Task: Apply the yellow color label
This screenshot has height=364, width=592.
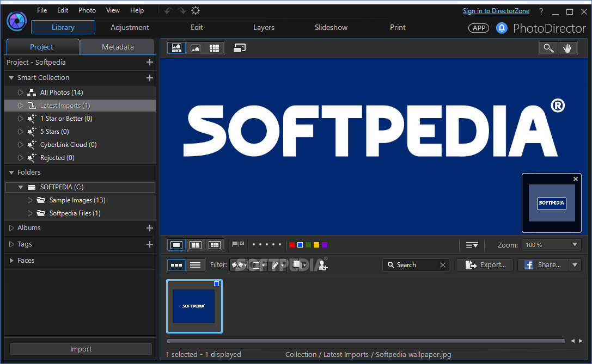Action: coord(316,245)
